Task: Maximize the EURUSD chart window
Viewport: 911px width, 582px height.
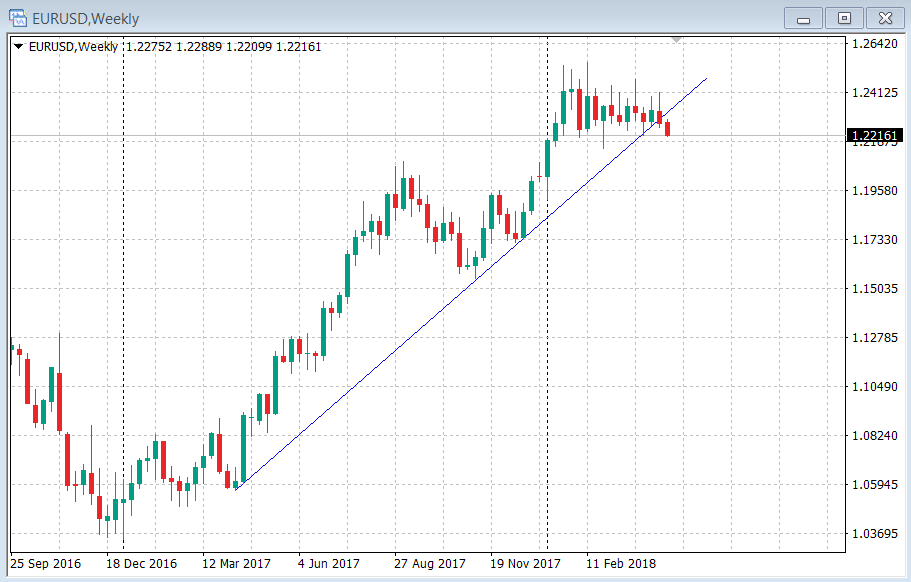Action: (844, 18)
